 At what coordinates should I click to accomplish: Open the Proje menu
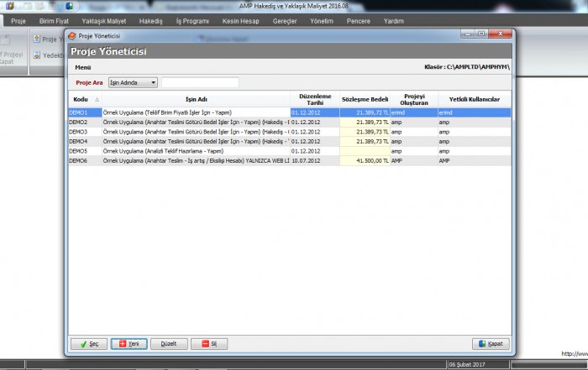18,20
